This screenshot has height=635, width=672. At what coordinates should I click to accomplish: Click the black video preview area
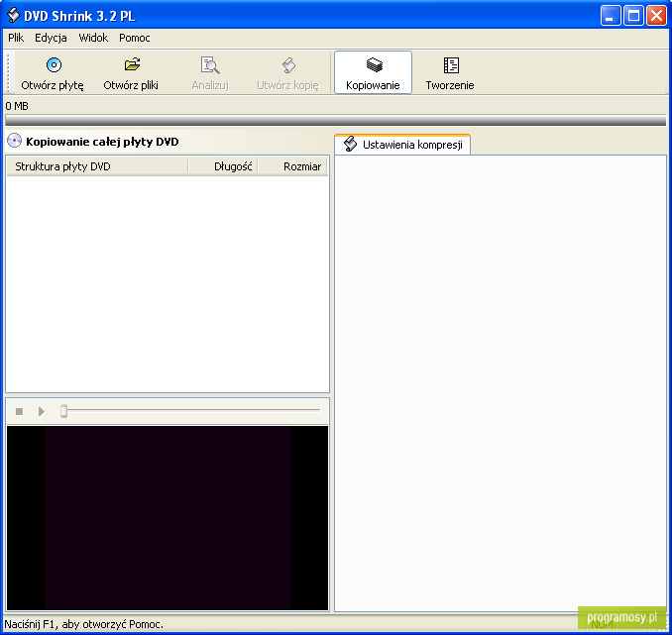168,517
